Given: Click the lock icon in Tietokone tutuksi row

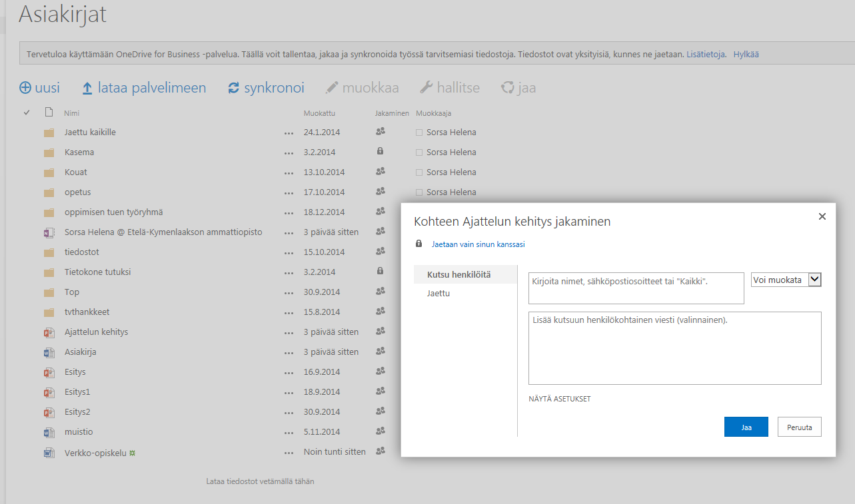Looking at the screenshot, I should [381, 271].
